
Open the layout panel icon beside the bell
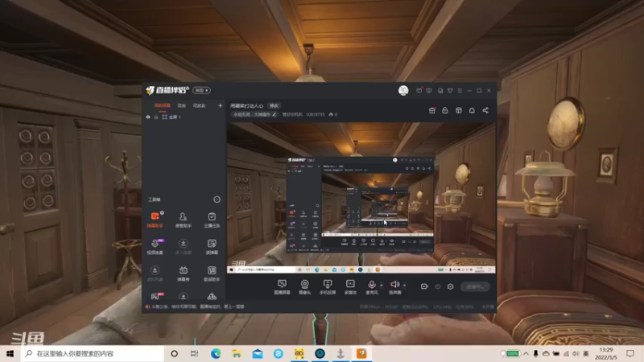pos(459,110)
